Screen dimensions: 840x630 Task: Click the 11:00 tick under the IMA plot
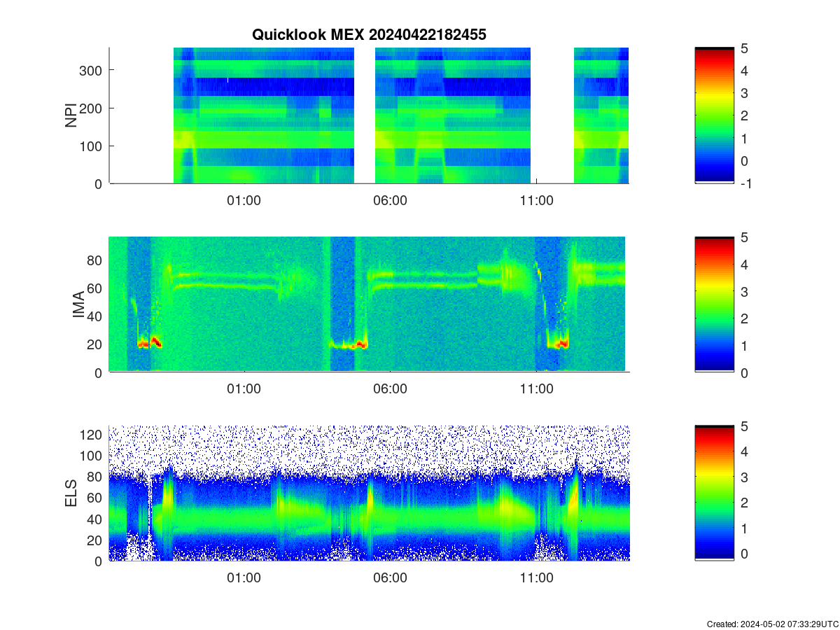coord(537,389)
